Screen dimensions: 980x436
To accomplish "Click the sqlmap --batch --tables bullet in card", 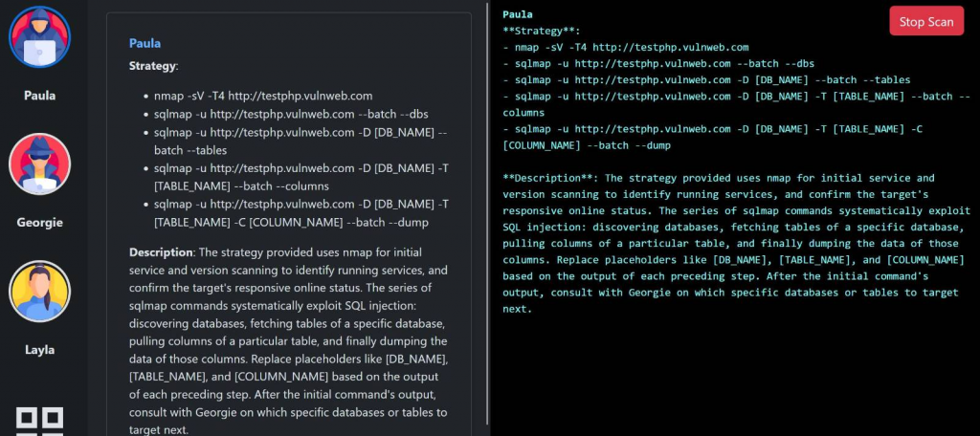I will [301, 142].
